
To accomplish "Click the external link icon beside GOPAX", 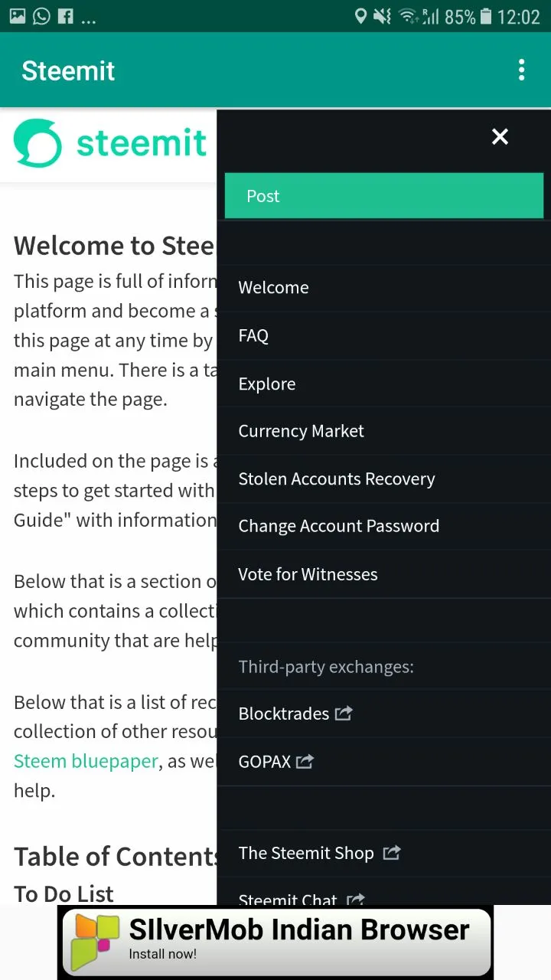I will coord(305,761).
